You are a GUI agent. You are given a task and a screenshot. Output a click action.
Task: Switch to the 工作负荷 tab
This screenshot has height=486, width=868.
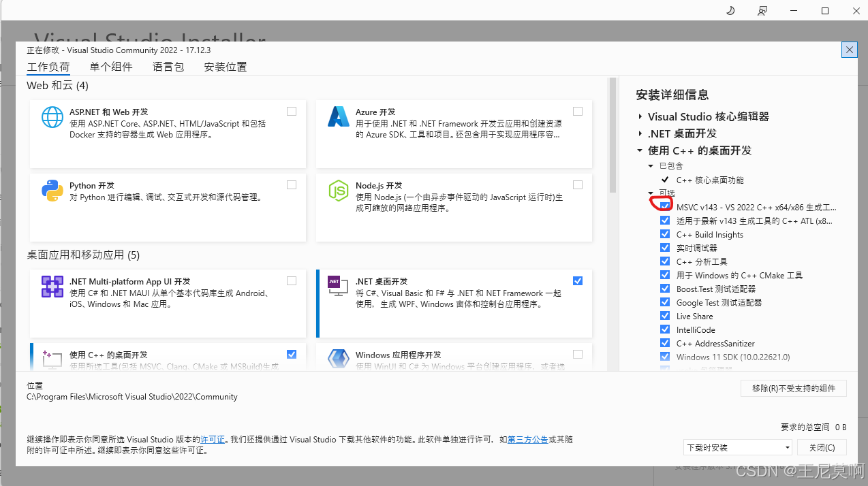point(48,67)
